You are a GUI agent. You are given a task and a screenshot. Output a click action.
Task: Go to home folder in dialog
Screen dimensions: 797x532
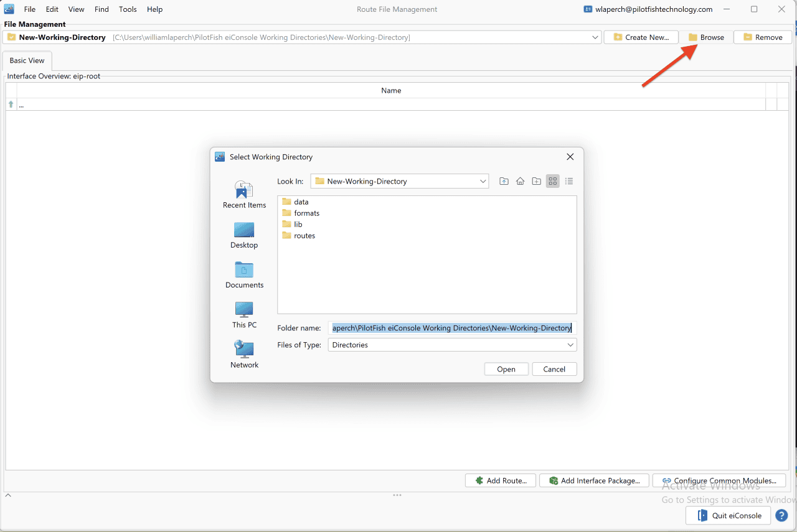[520, 181]
